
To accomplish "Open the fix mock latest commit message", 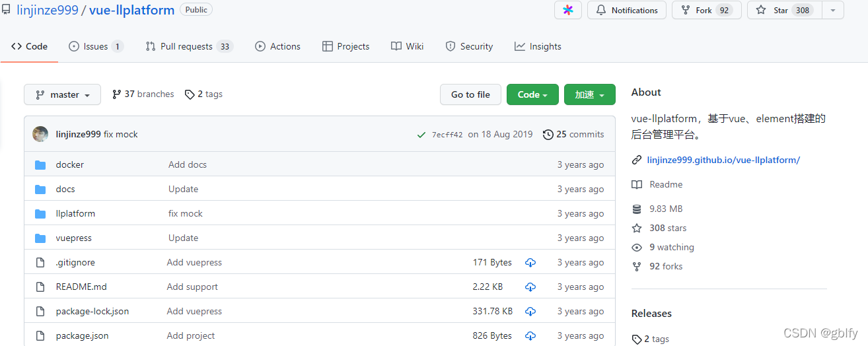I will click(x=121, y=134).
